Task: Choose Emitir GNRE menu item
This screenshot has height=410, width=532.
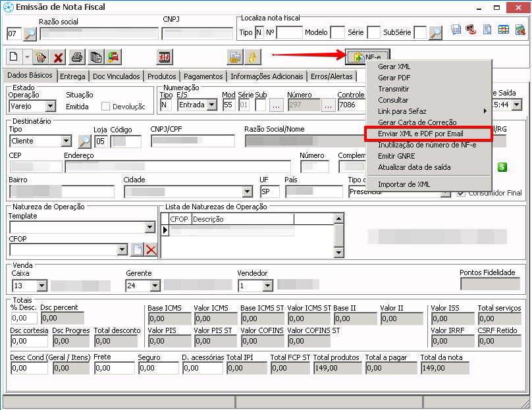Action: coord(429,156)
